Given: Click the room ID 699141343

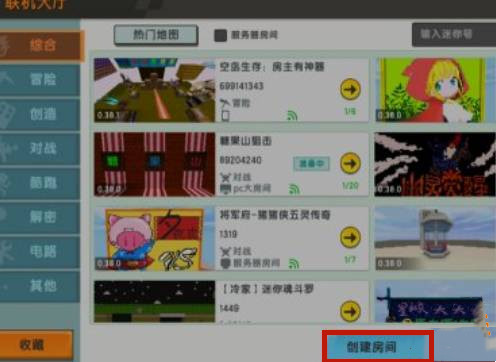Looking at the screenshot, I should tap(241, 86).
